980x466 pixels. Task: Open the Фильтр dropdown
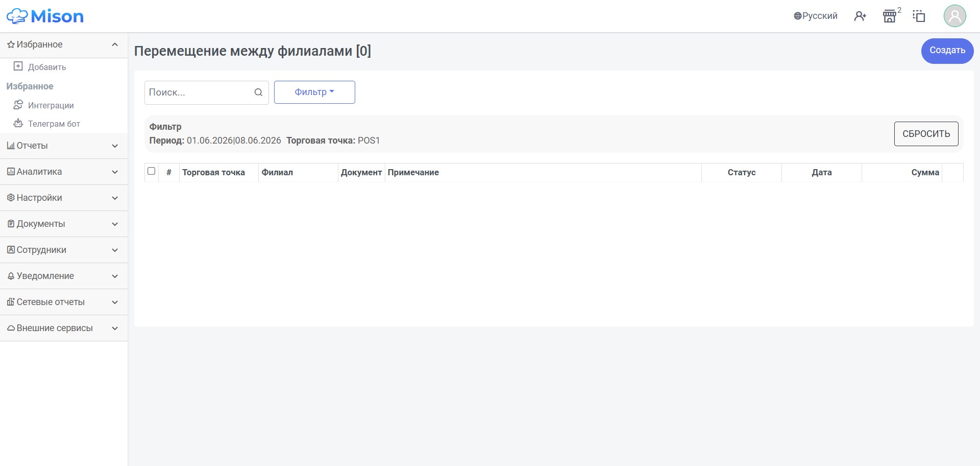coord(314,92)
